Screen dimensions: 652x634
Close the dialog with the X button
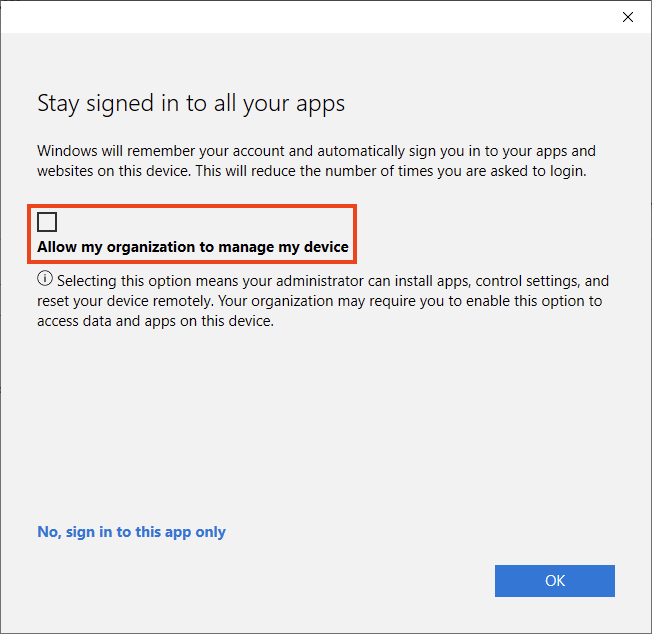pyautogui.click(x=628, y=17)
